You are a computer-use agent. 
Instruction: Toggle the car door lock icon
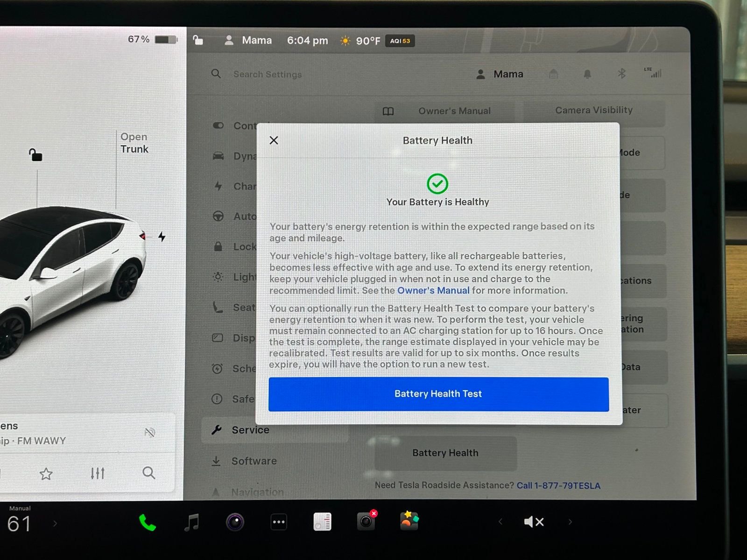(x=35, y=155)
